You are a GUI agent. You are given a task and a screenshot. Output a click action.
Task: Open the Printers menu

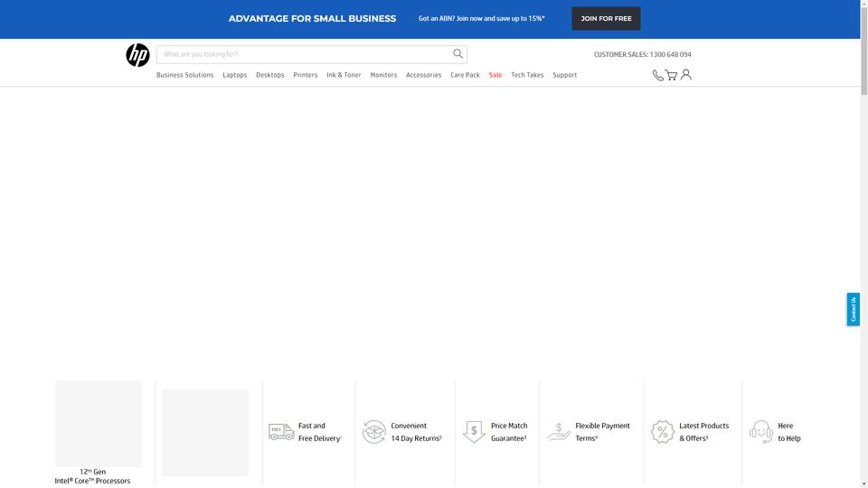306,75
